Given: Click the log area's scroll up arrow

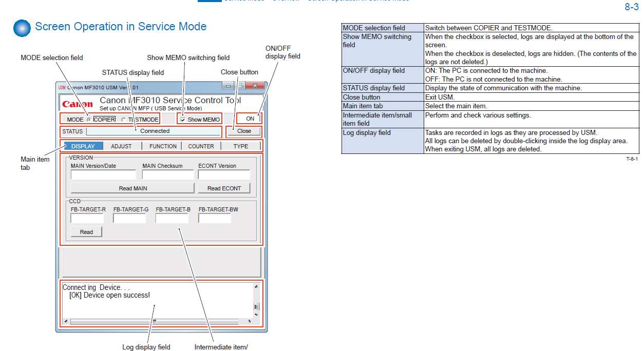Looking at the screenshot, I should pos(256,287).
